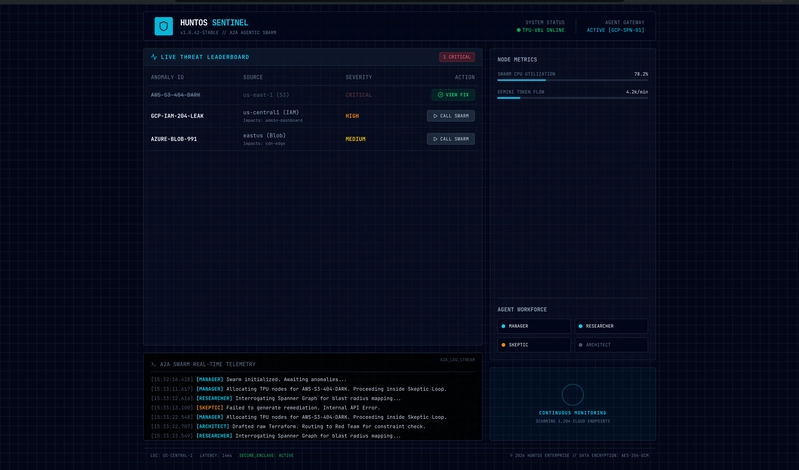Click the Node Metrics heading
The width and height of the screenshot is (799, 470).
point(517,60)
